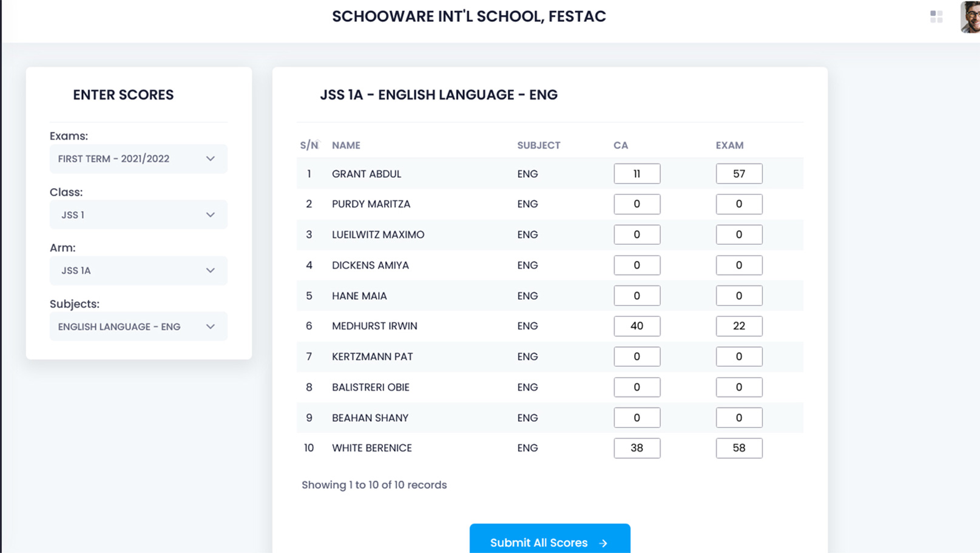
Task: Click Purdy Maritza's CA score box
Action: click(x=637, y=204)
